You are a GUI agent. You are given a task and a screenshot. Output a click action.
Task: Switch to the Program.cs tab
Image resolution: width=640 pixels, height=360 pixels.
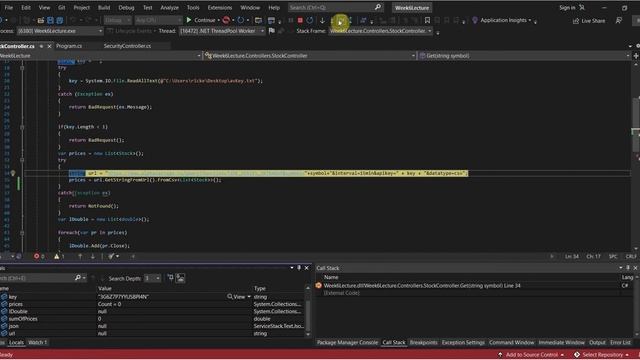pos(69,46)
